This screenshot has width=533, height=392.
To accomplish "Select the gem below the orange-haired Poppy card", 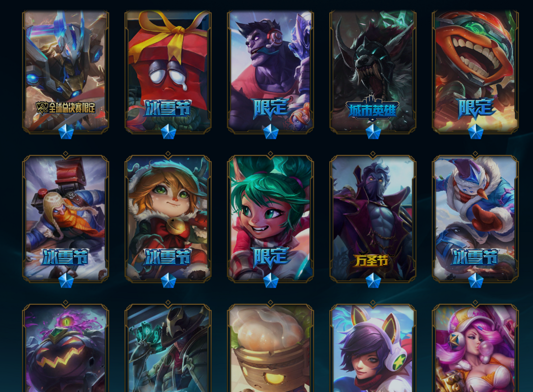I will tap(168, 281).
